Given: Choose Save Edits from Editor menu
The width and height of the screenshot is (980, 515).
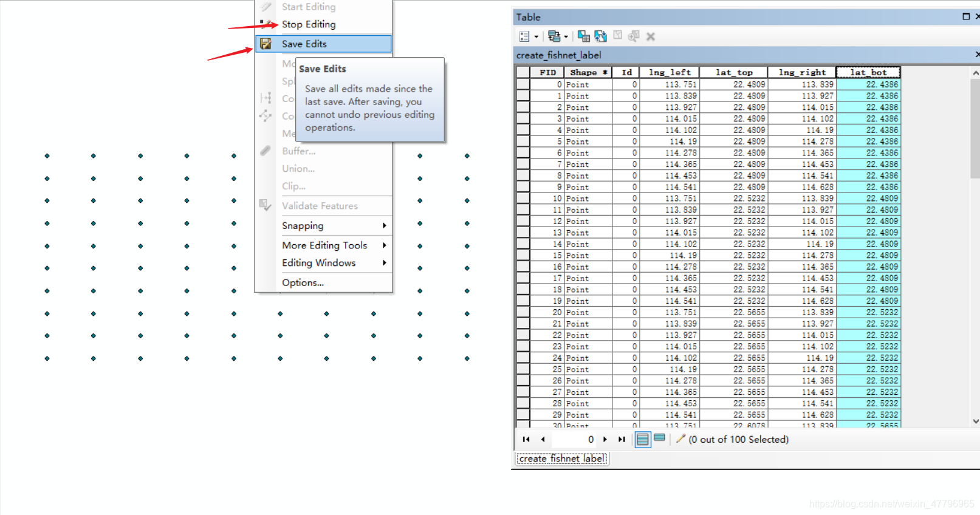Looking at the screenshot, I should click(x=304, y=44).
